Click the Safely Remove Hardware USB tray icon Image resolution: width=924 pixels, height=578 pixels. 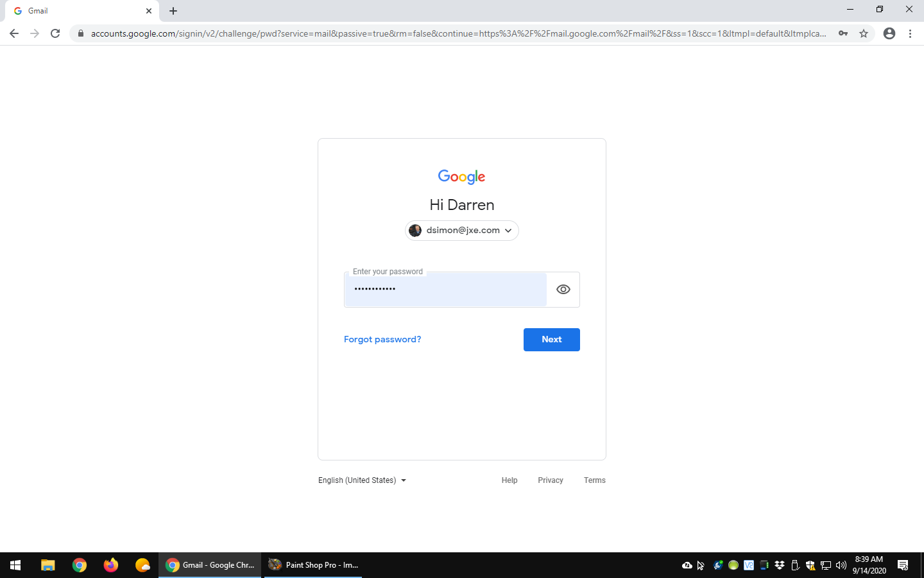(795, 565)
